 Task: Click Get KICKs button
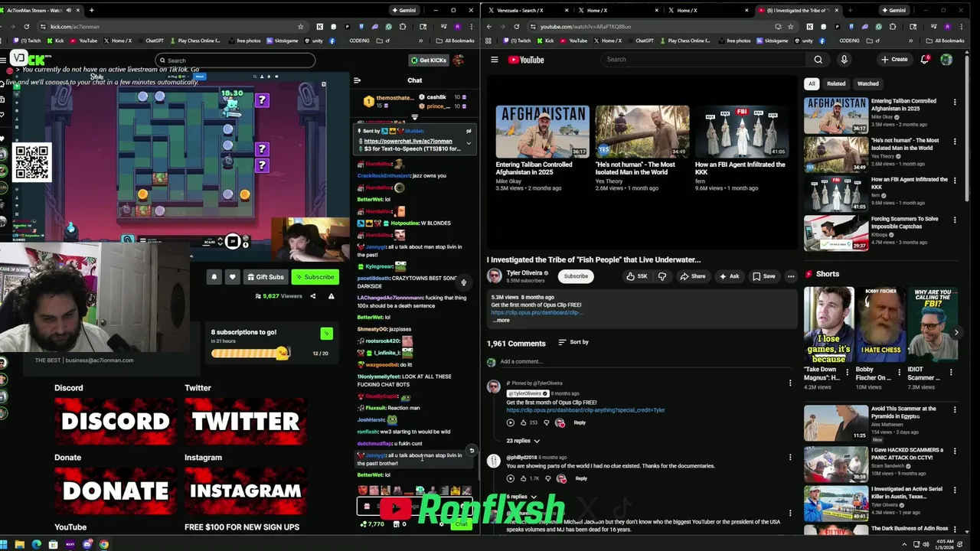point(428,60)
